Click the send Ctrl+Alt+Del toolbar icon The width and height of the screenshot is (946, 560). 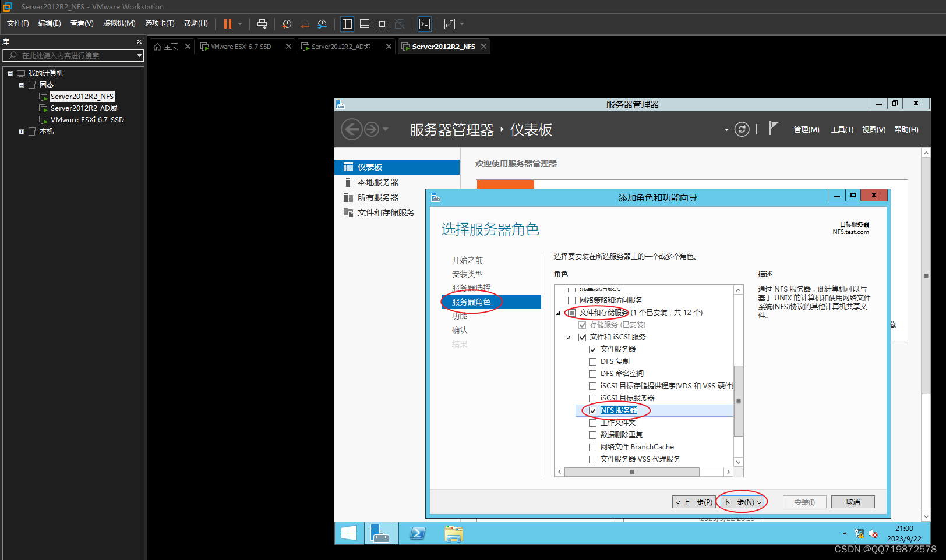[262, 24]
